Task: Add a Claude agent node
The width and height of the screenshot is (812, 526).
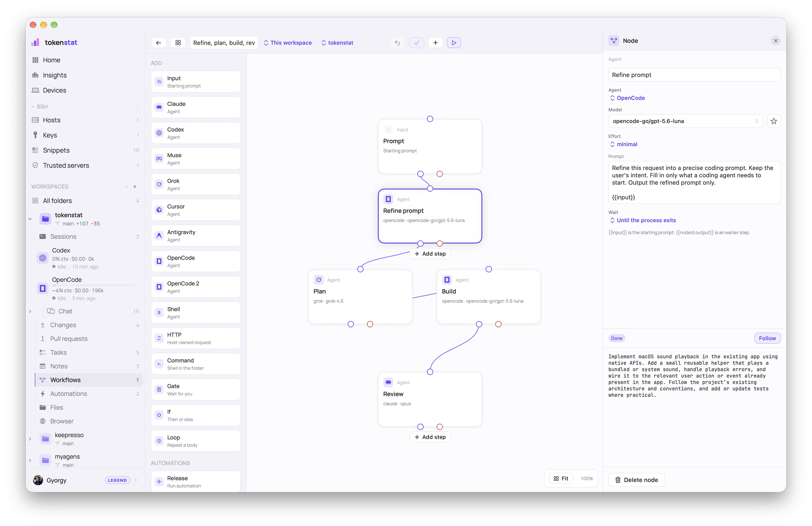Action: pos(196,107)
